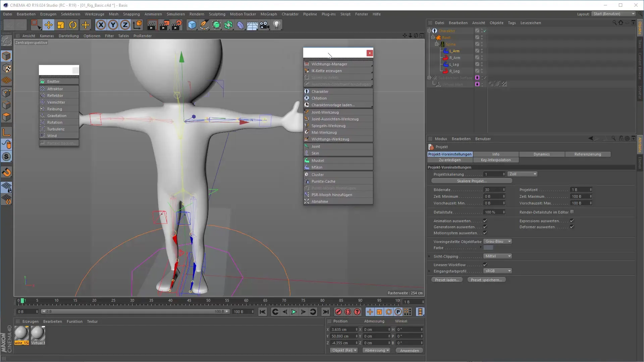Select the Rotate tool in top toolbar
This screenshot has width=644, height=362.
73,25
